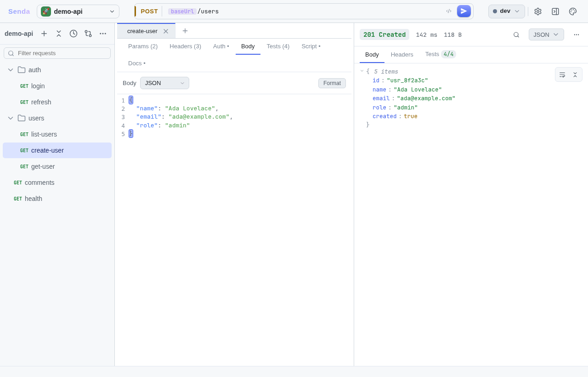
Task: Open the health request
Action: click(57, 199)
